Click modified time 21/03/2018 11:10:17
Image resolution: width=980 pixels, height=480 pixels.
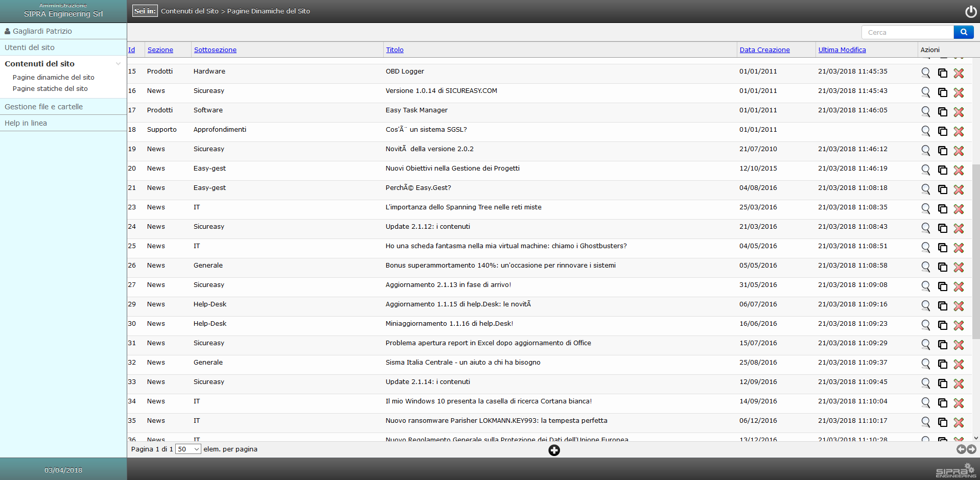(853, 420)
